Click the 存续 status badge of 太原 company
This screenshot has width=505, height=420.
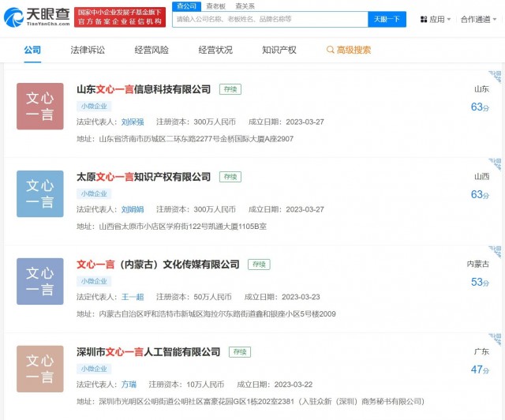click(230, 177)
